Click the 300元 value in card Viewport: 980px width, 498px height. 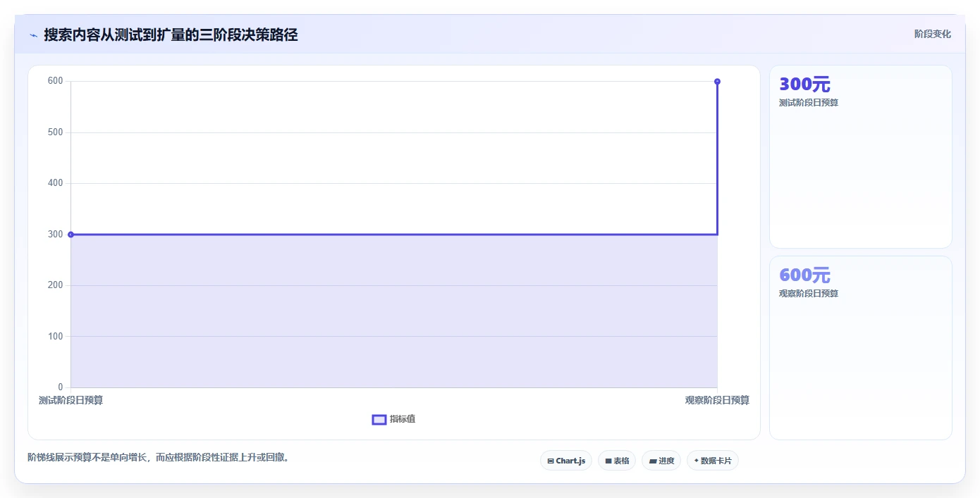[804, 85]
